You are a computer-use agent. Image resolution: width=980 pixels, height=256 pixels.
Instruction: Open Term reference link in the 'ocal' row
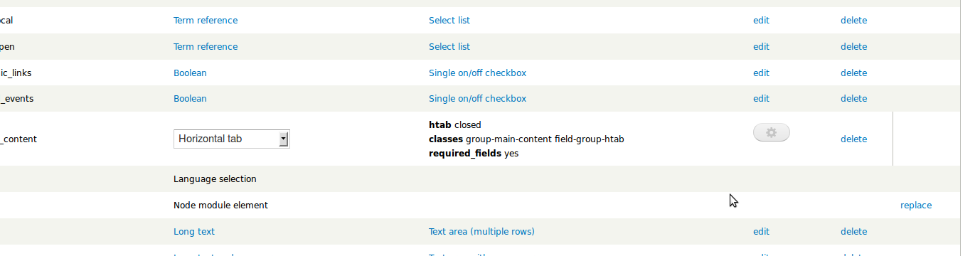[x=206, y=21]
